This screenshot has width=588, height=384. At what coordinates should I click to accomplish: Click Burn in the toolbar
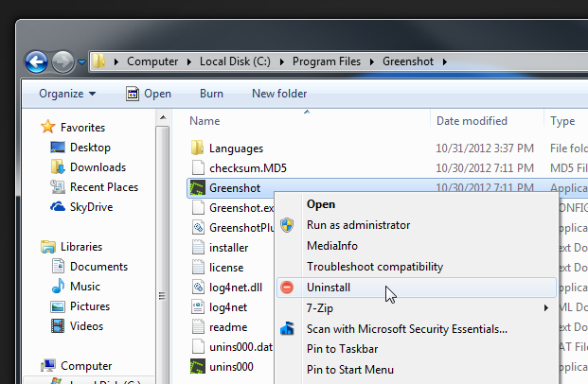tap(211, 94)
